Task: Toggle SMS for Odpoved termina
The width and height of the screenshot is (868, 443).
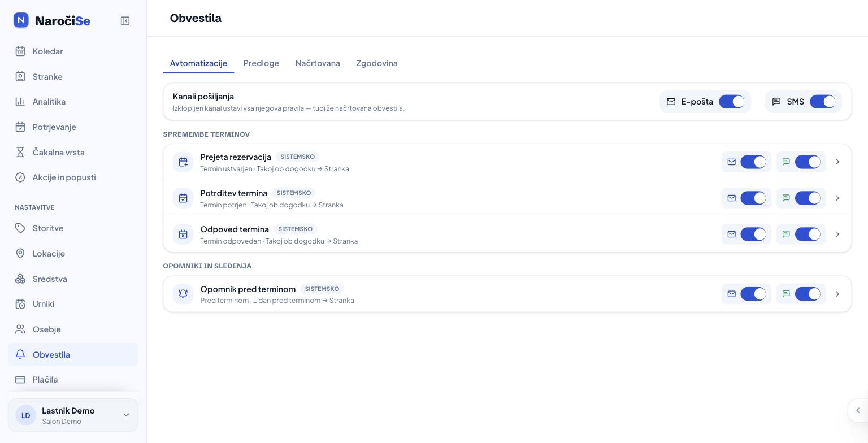Action: click(x=808, y=234)
